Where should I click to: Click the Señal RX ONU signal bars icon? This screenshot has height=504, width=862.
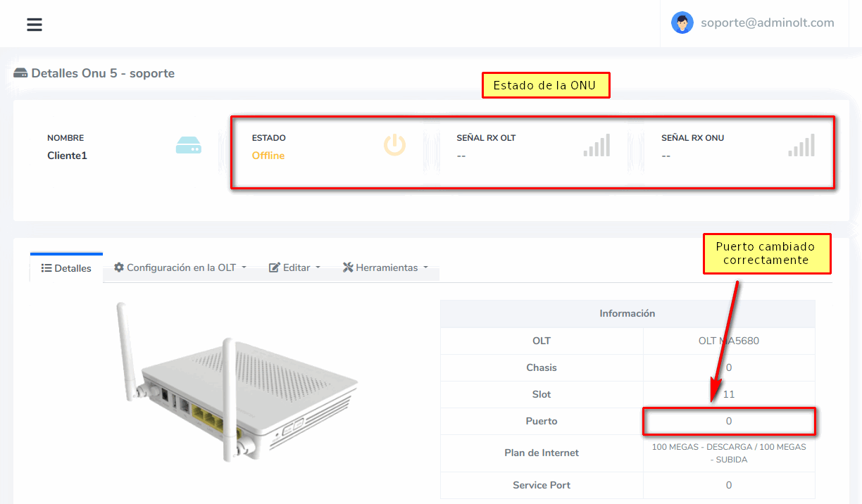click(801, 146)
